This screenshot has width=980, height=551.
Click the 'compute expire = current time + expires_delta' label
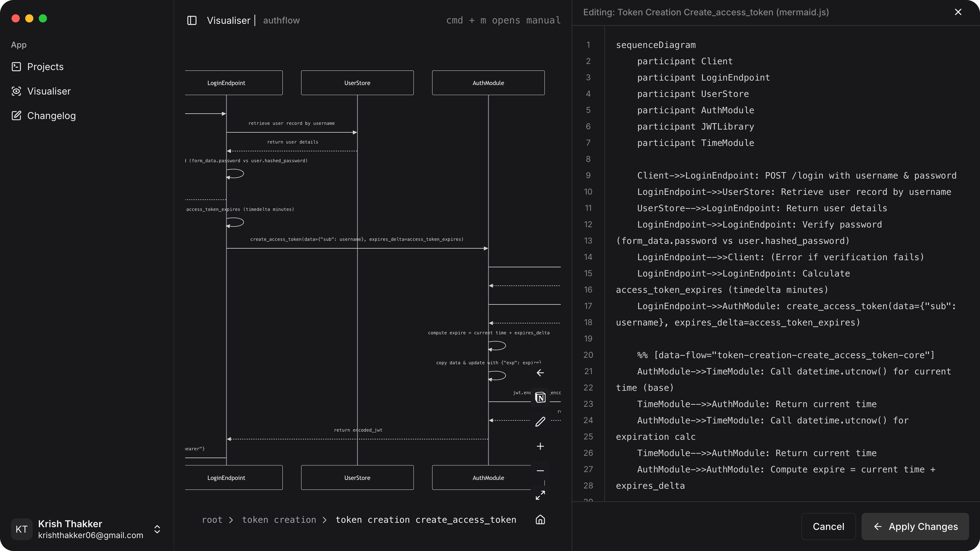[488, 333]
